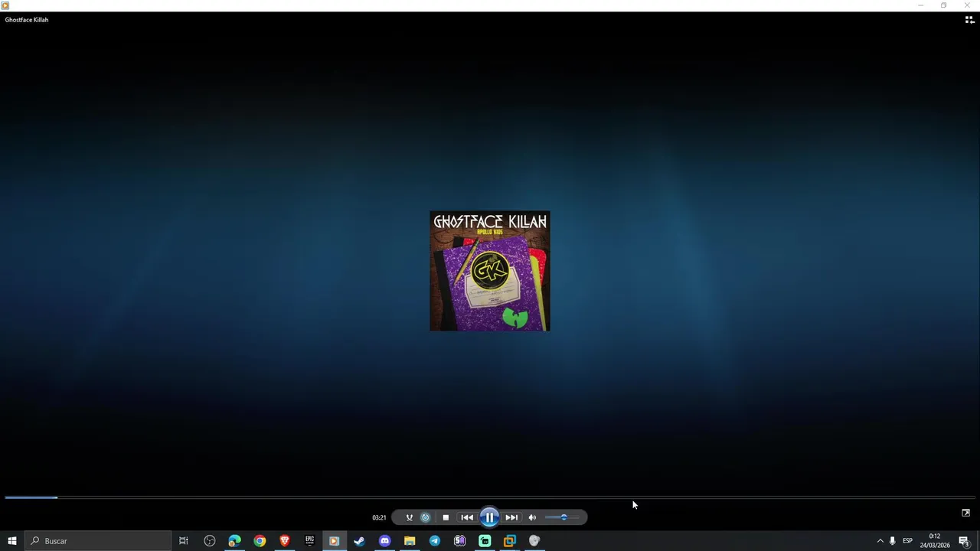Image resolution: width=980 pixels, height=551 pixels.
Task: Click the Media Player title bar app icon
Action: click(x=5, y=5)
